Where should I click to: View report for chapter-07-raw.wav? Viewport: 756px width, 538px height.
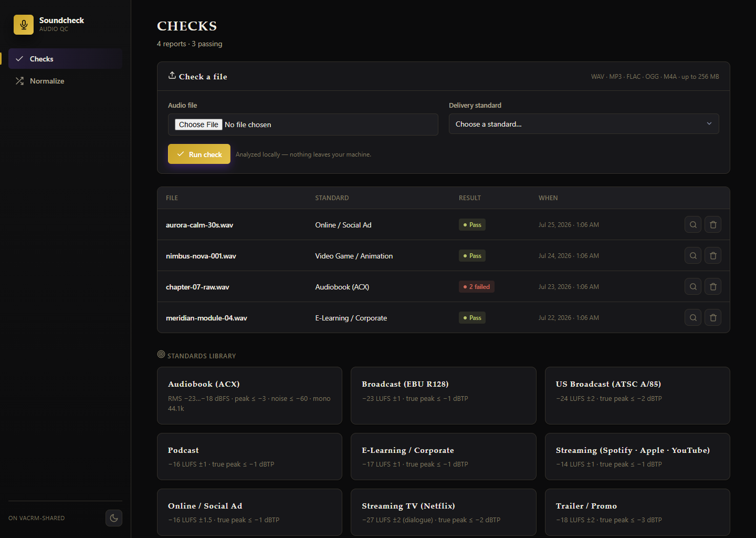click(693, 286)
